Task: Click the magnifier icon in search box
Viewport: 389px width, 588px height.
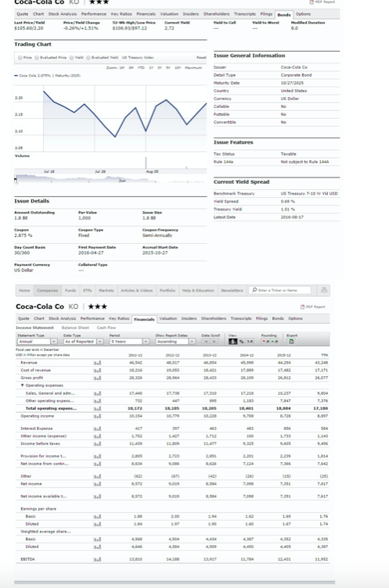Action: [254, 290]
